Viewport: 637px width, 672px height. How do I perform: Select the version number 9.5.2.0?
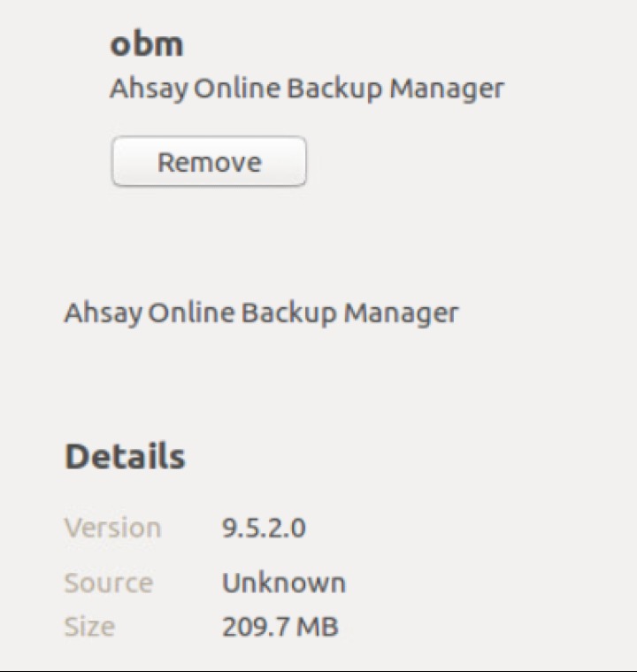264,528
